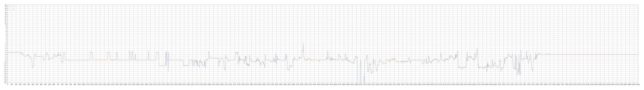Click the orange flat segment near x 1000

(78, 60)
